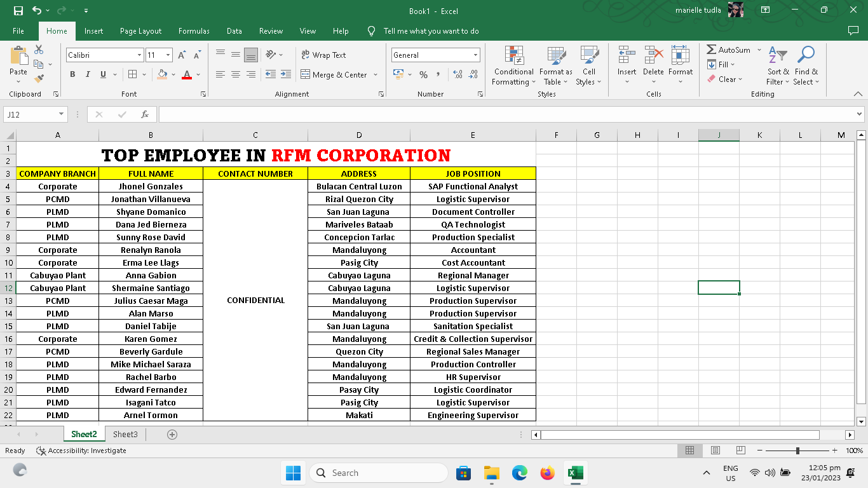Toggle Italic formatting

[x=88, y=74]
